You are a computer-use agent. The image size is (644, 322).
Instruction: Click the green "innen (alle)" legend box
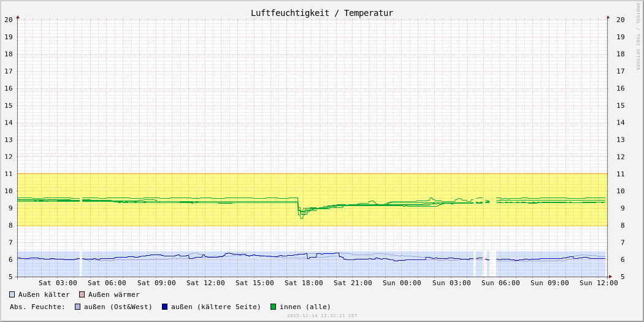pyautogui.click(x=273, y=307)
